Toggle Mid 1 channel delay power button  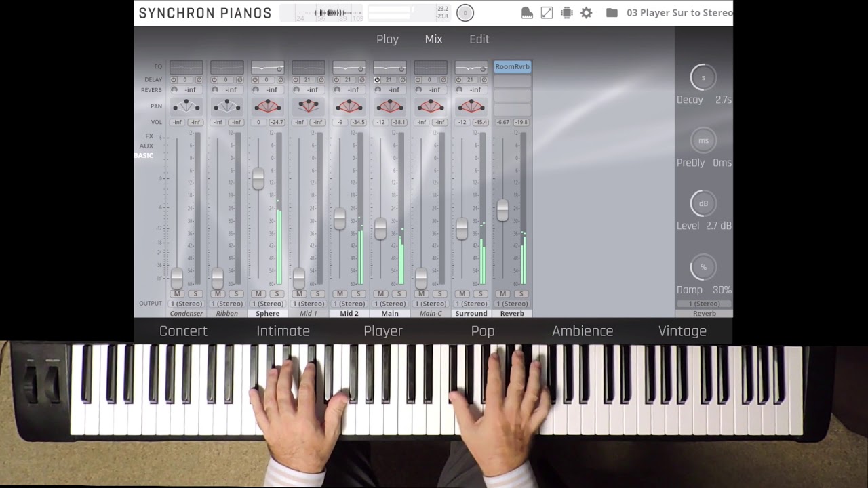coord(296,80)
